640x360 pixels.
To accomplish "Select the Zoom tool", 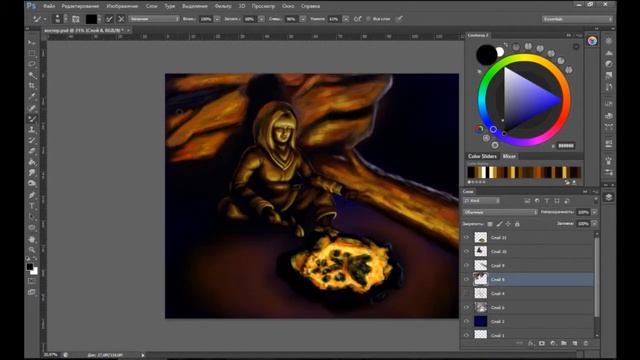I will coord(32,250).
